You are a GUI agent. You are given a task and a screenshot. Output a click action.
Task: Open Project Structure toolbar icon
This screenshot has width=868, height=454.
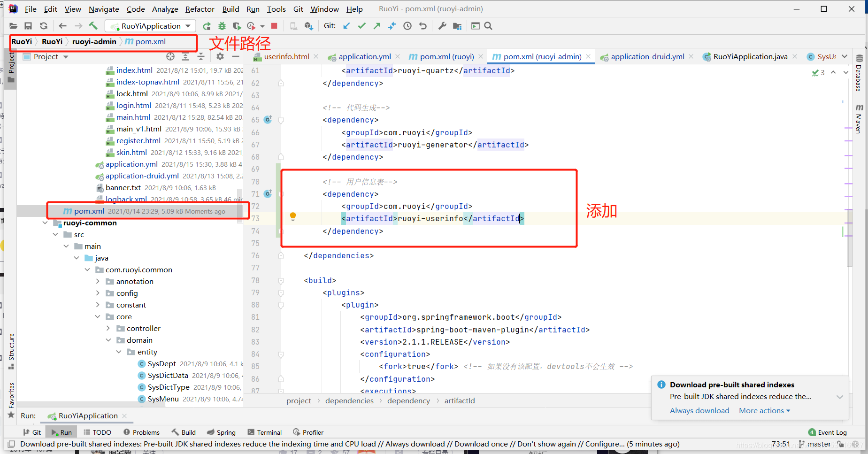[x=457, y=26]
